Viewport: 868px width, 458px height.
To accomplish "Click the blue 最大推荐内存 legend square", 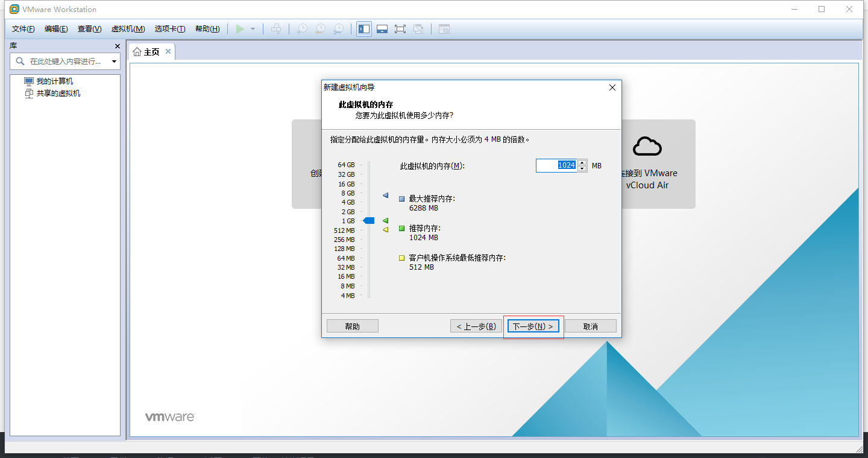I will [401, 199].
